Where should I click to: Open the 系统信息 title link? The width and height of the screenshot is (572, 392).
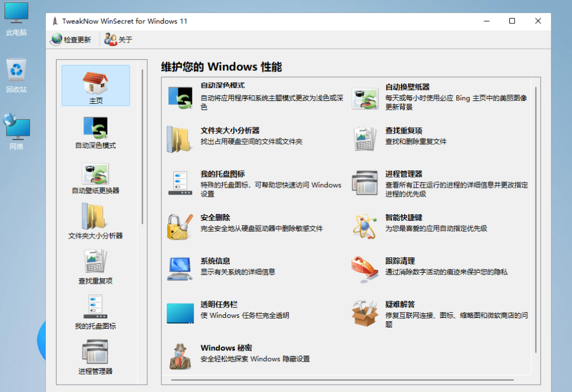[215, 261]
